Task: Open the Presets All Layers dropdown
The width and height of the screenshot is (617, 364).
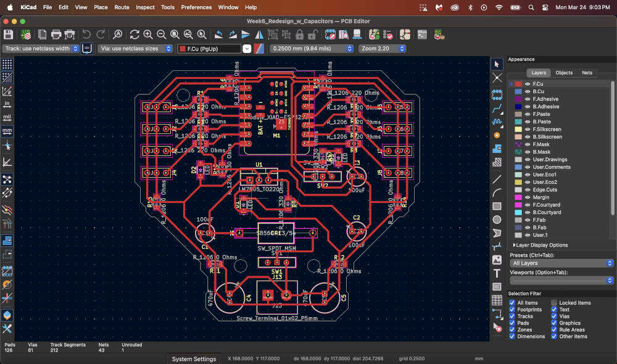Action: 561,263
